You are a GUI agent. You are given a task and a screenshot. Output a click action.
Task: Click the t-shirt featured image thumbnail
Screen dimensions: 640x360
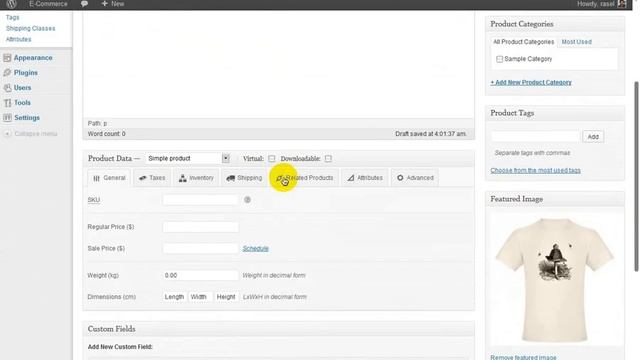point(555,280)
